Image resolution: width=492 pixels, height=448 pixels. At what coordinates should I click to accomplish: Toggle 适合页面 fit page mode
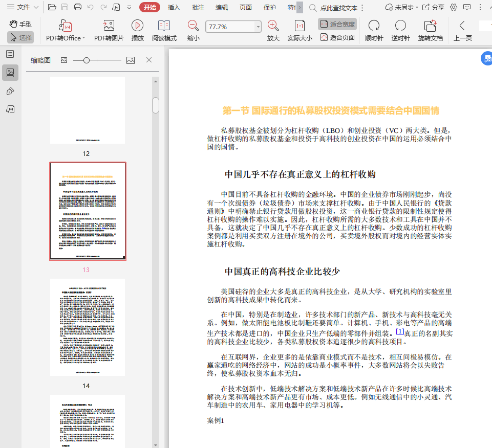(337, 37)
